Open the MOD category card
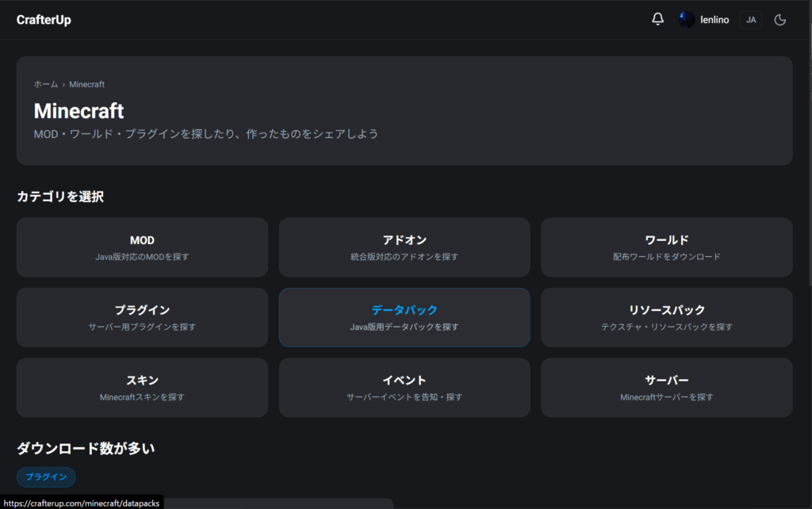Screen dimensions: 812x509 coord(142,247)
